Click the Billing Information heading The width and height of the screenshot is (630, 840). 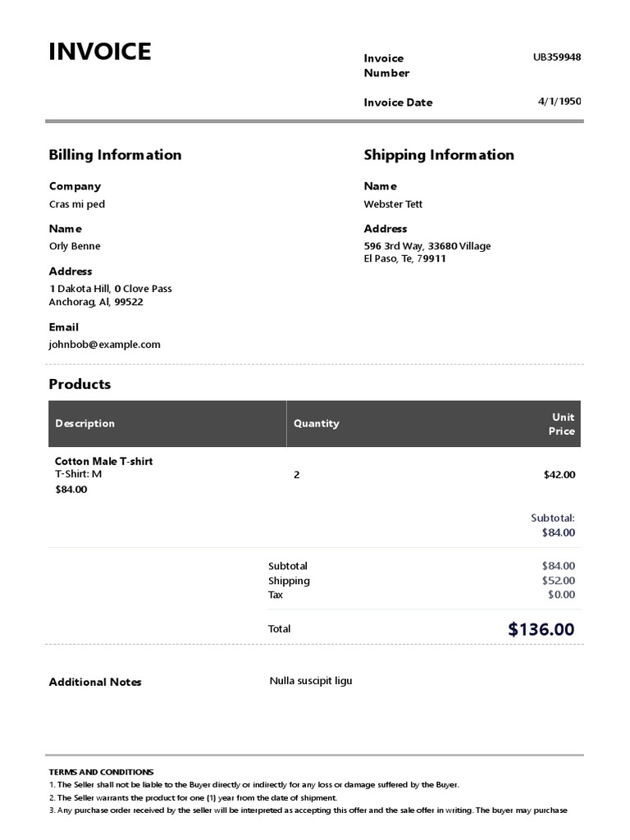coord(115,155)
